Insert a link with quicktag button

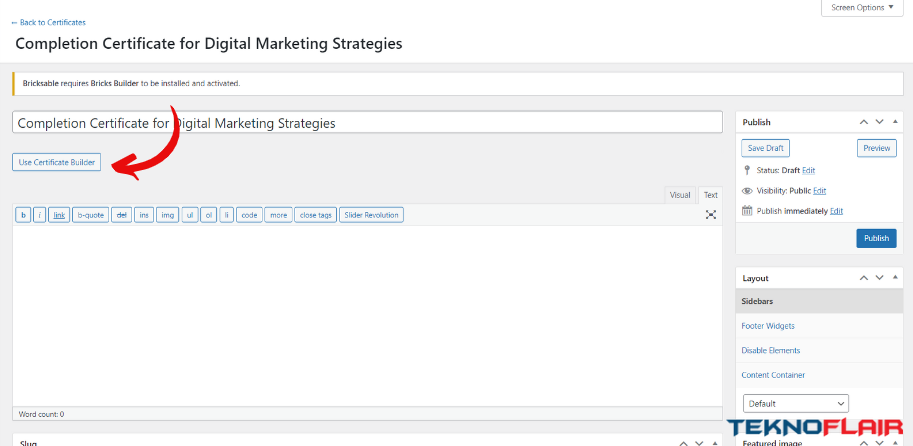coord(59,215)
